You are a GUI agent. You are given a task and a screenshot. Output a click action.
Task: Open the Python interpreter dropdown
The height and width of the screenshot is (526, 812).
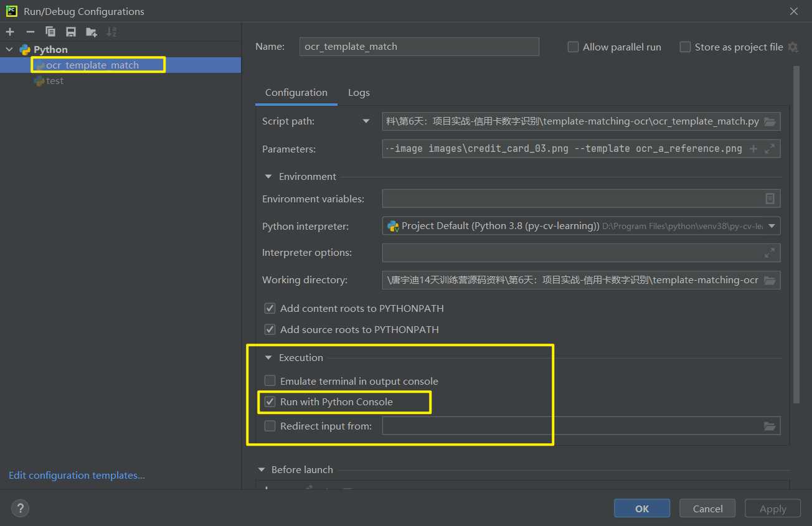[772, 226]
